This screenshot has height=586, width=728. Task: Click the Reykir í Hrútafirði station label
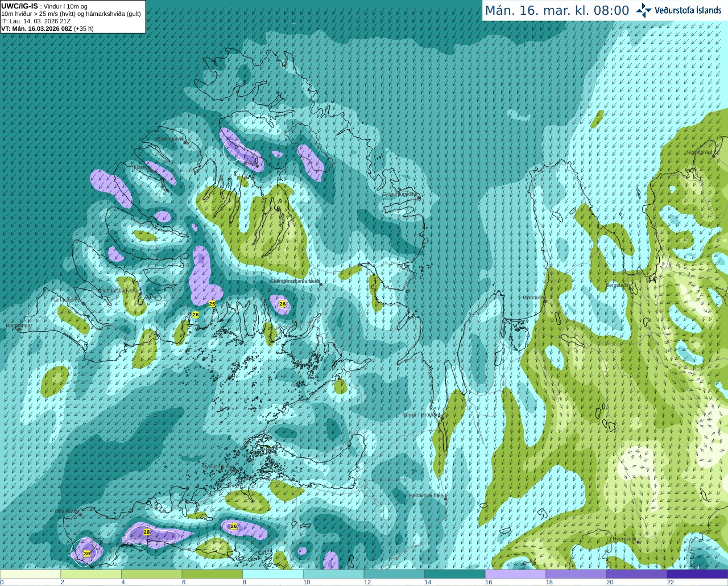[421, 415]
